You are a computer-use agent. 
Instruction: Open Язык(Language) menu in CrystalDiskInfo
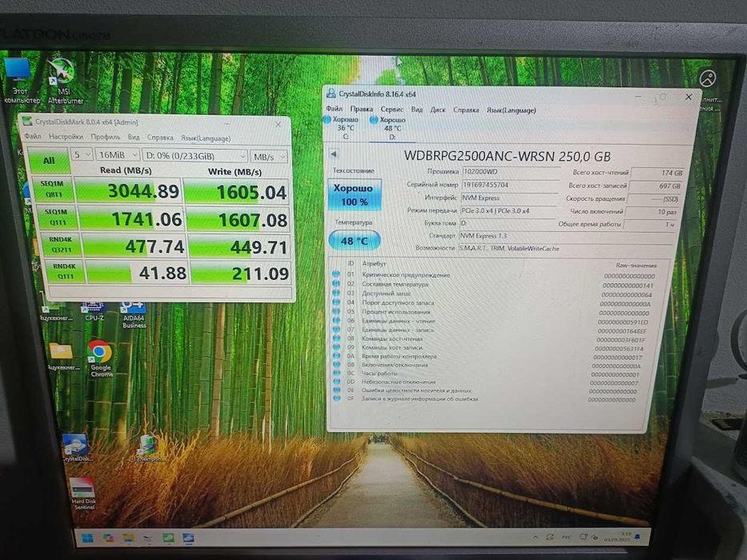click(x=511, y=110)
